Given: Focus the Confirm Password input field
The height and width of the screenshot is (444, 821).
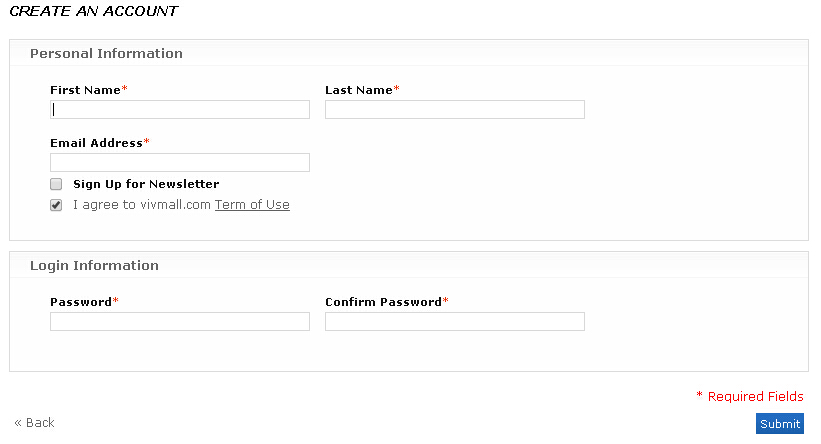Looking at the screenshot, I should tap(454, 321).
